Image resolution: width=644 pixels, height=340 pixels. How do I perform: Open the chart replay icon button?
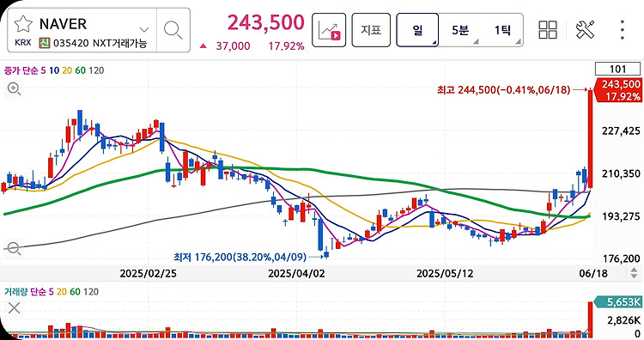coord(329,30)
